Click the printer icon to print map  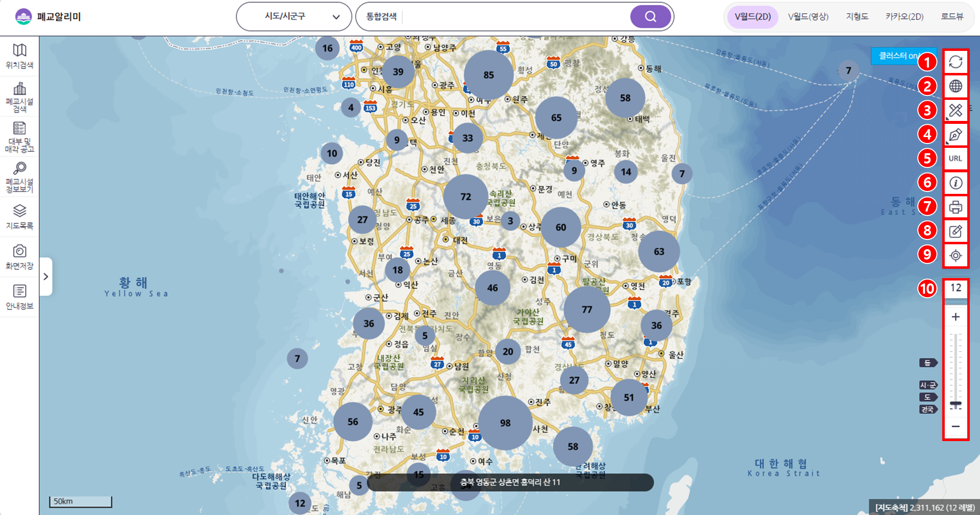(955, 207)
